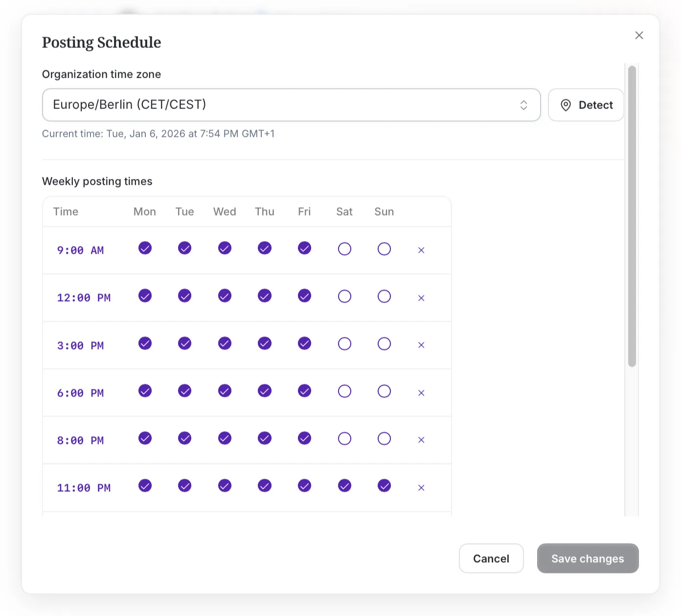
Task: Click the location pin icon in the Detect button
Action: [566, 105]
